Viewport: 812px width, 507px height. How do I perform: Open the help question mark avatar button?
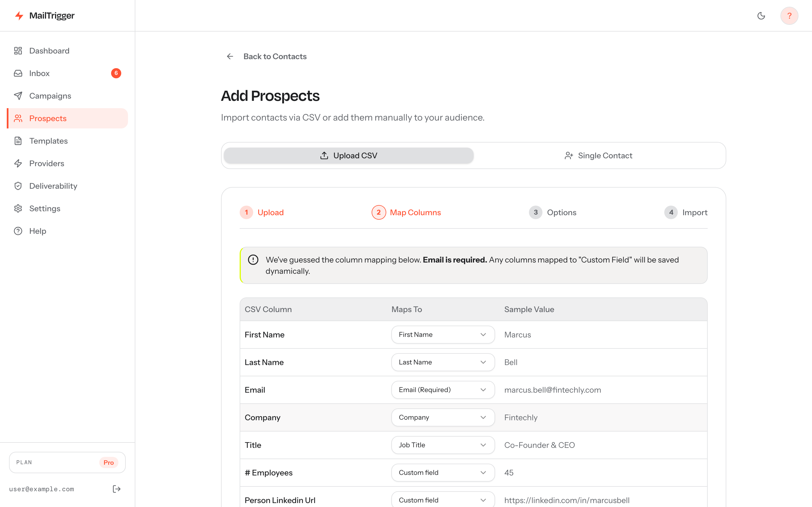point(789,16)
